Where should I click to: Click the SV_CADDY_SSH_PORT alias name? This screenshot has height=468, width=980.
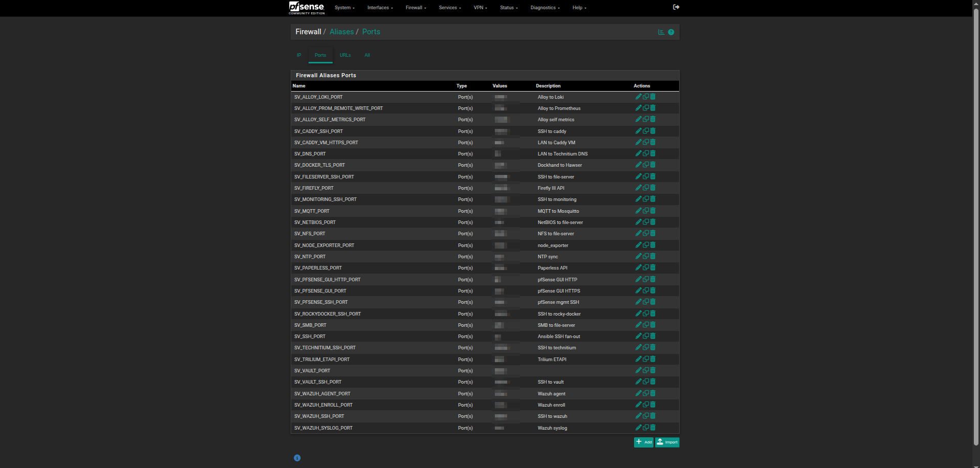pos(318,131)
